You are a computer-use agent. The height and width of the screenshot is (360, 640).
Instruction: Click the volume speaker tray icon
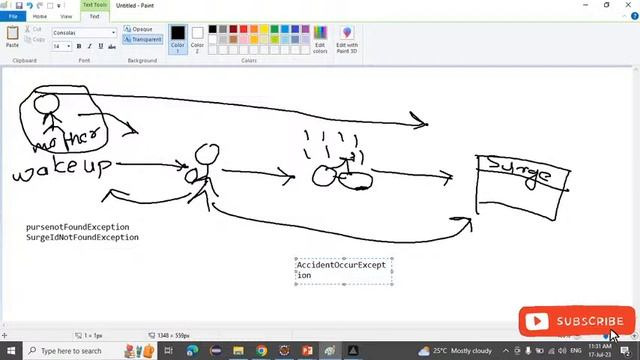click(562, 351)
